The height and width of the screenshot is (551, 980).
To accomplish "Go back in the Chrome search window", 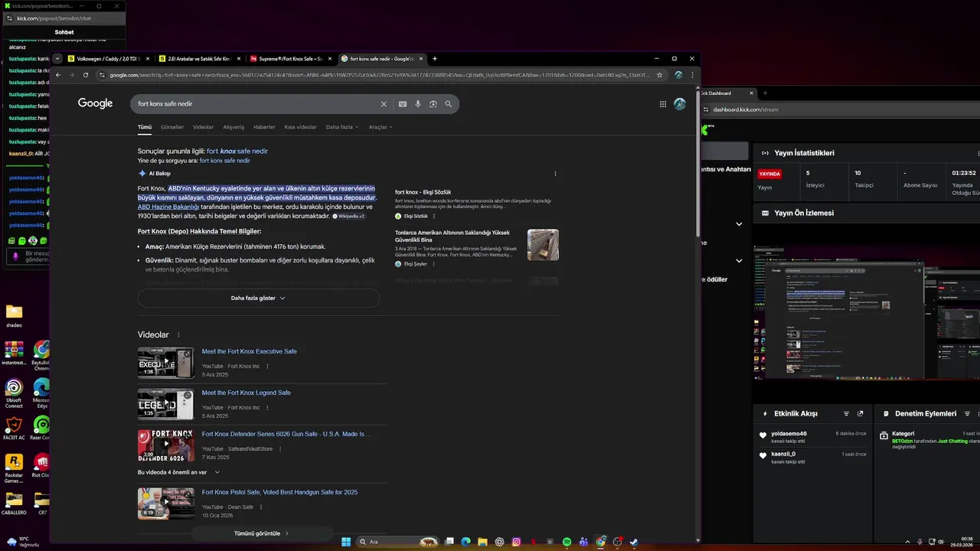I will tap(58, 75).
